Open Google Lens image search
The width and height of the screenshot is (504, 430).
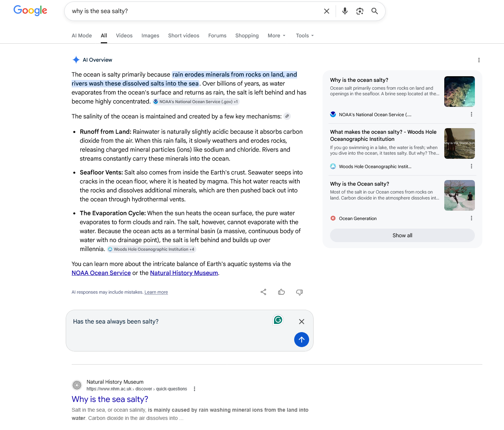click(x=360, y=11)
